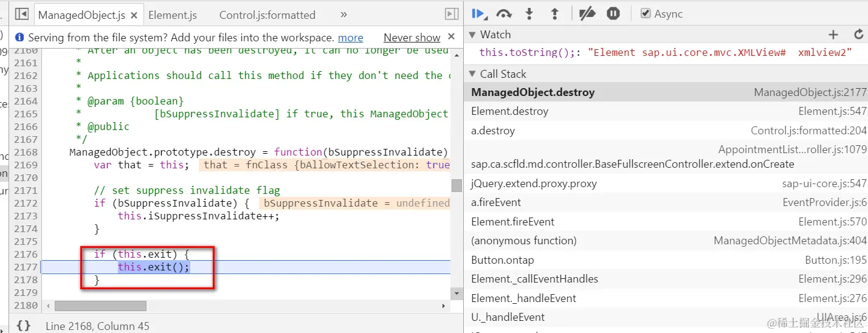Add a new watch expression

833,35
